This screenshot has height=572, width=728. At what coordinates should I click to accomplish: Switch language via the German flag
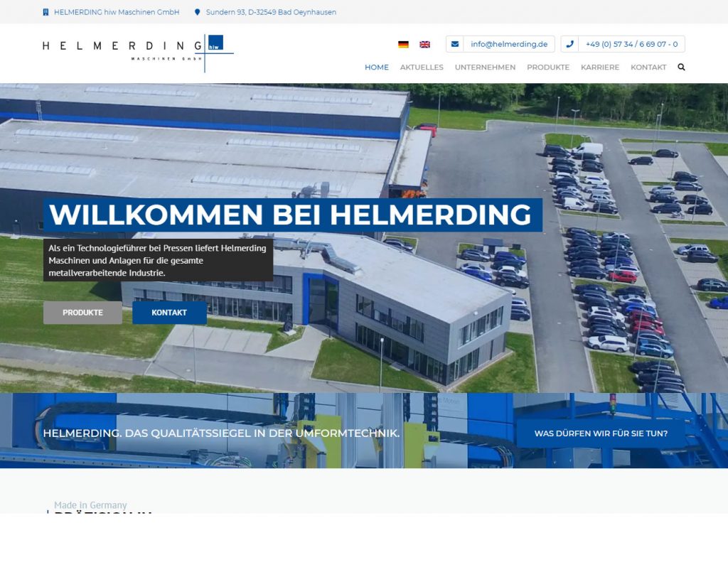pyautogui.click(x=404, y=45)
